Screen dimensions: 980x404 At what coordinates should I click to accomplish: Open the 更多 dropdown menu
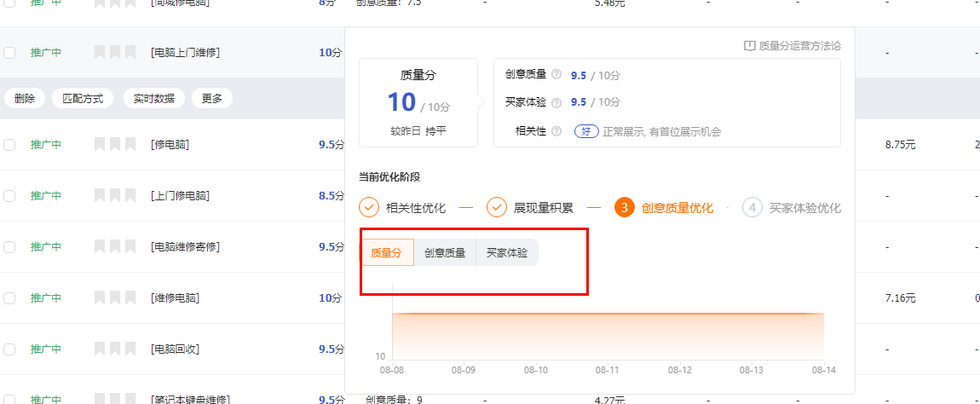click(x=212, y=99)
